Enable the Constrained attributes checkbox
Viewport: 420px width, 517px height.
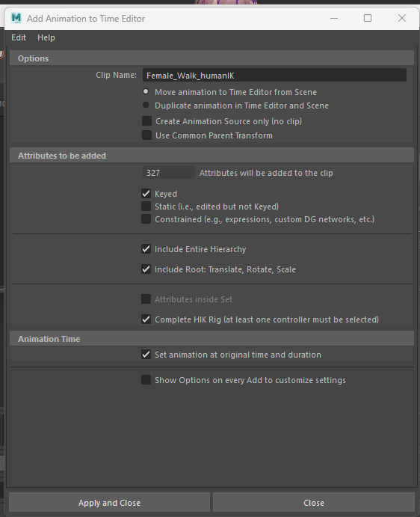(146, 219)
